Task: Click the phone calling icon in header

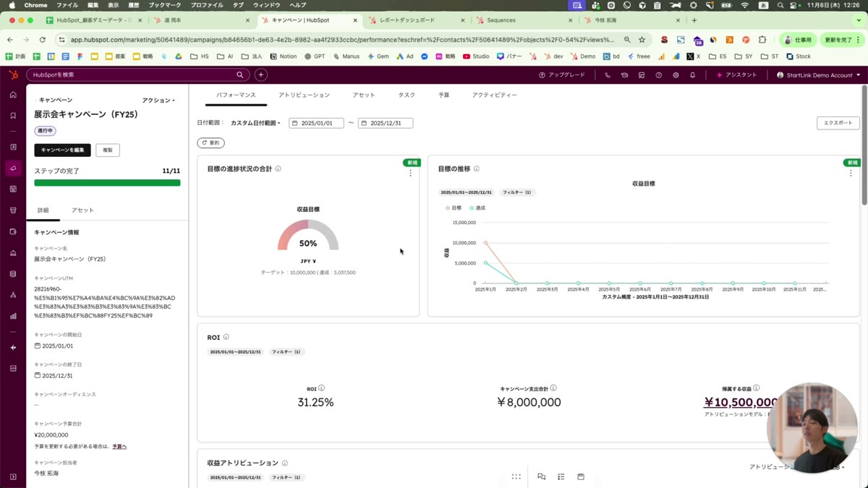Action: click(x=607, y=75)
